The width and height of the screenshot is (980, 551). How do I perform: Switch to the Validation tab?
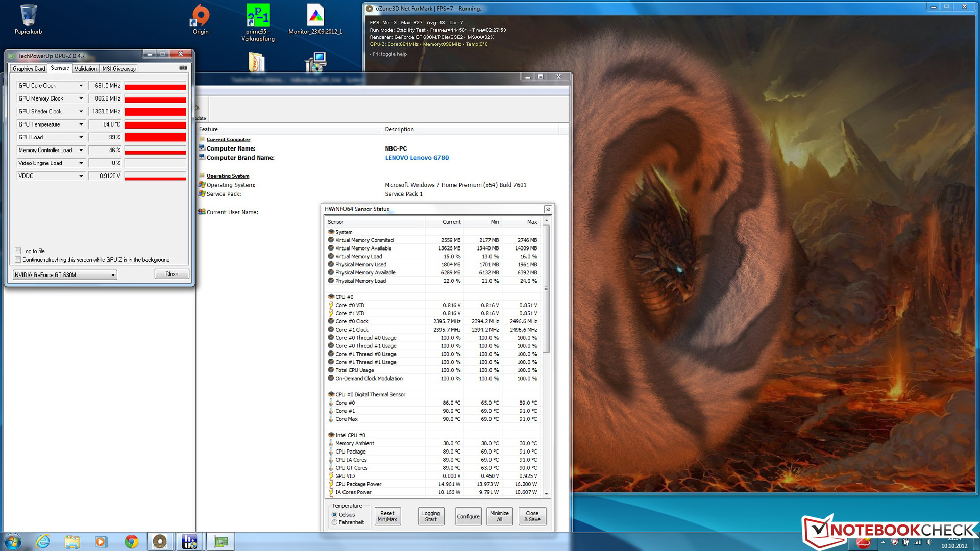point(85,69)
